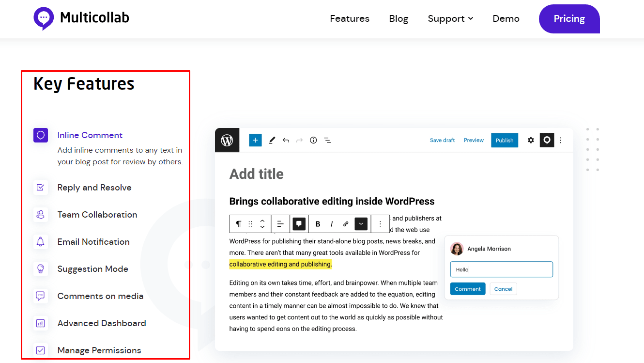
Task: Open the editor options three-dot menu
Action: [x=561, y=140]
